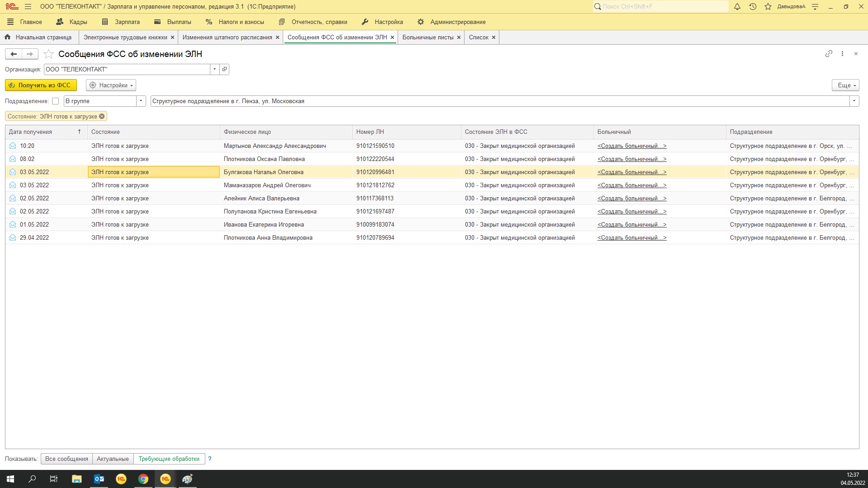Expand the Организация dropdown arrow
This screenshot has width=868, height=488.
point(215,69)
